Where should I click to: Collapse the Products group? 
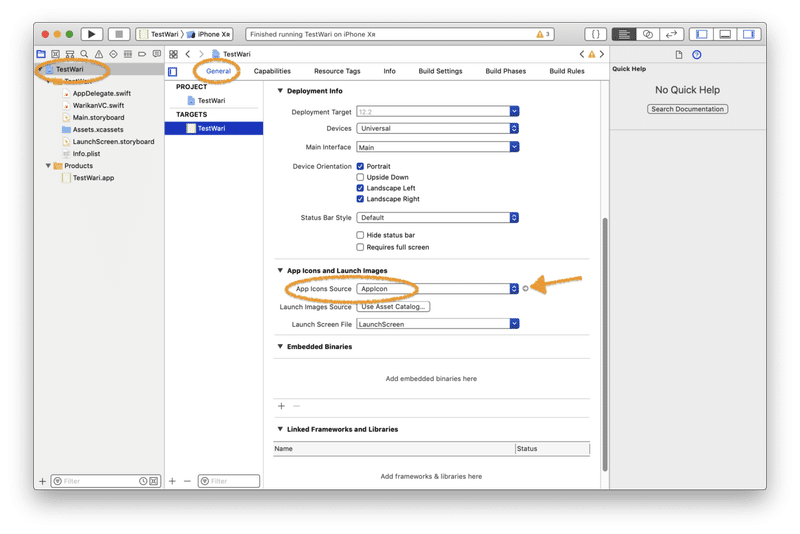pos(48,166)
